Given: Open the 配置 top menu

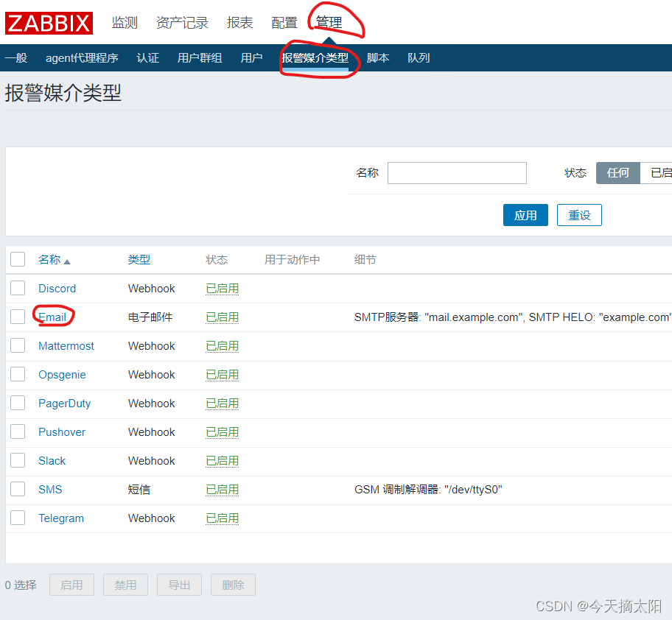Looking at the screenshot, I should (284, 23).
